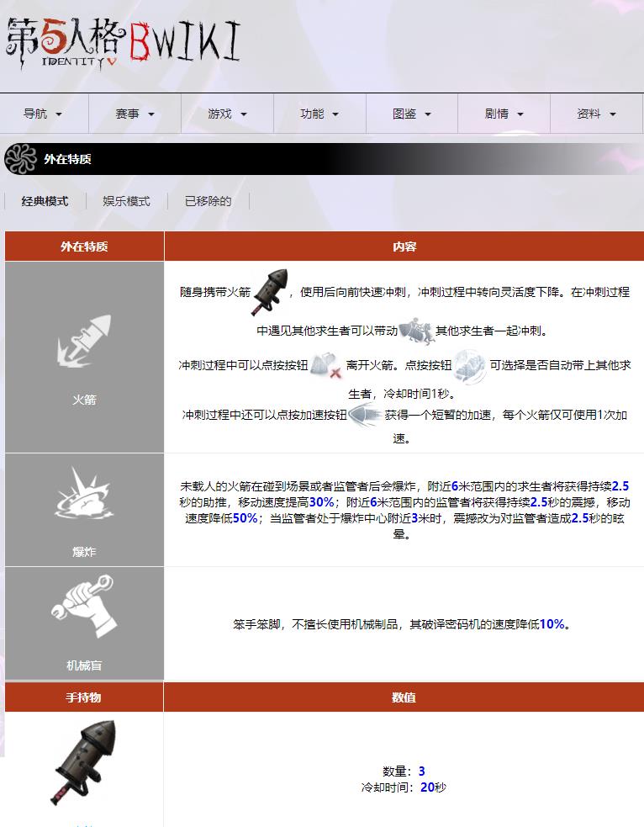644x827 pixels.
Task: Click the 数量 value 3
Action: 421,771
